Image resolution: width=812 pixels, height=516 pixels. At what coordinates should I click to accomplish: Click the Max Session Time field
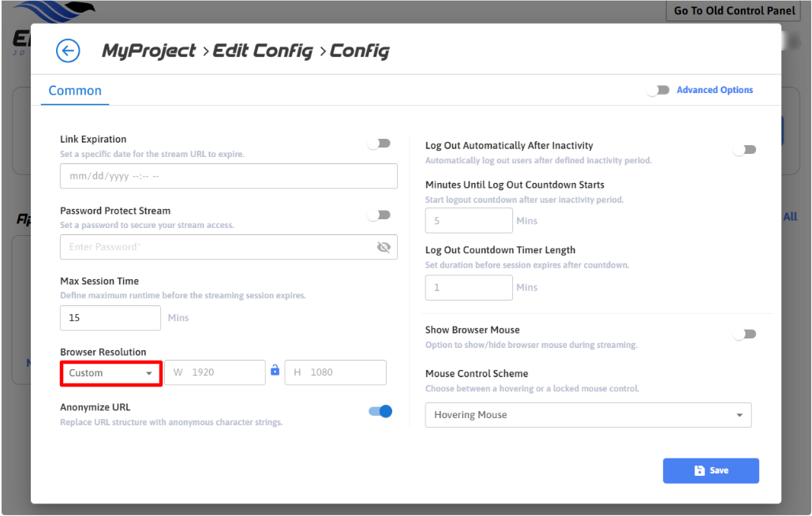[x=110, y=318]
